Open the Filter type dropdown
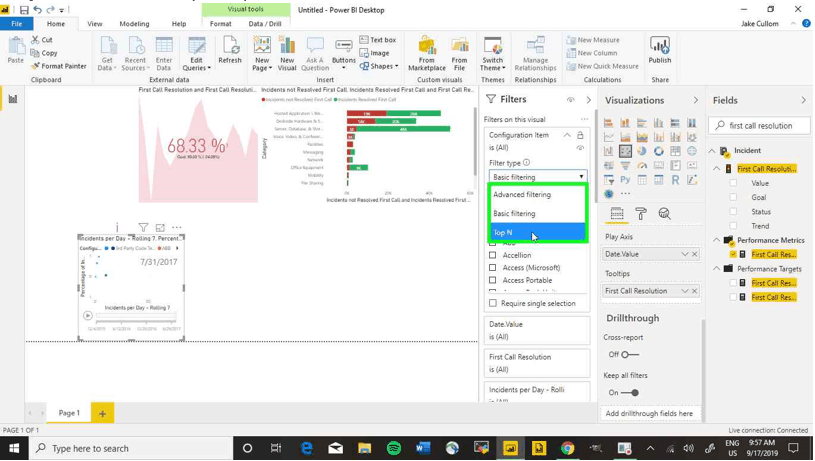The image size is (815, 461). pos(538,177)
